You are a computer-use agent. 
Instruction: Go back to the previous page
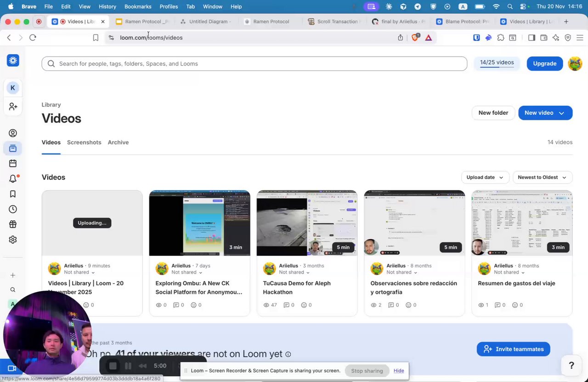(9, 38)
